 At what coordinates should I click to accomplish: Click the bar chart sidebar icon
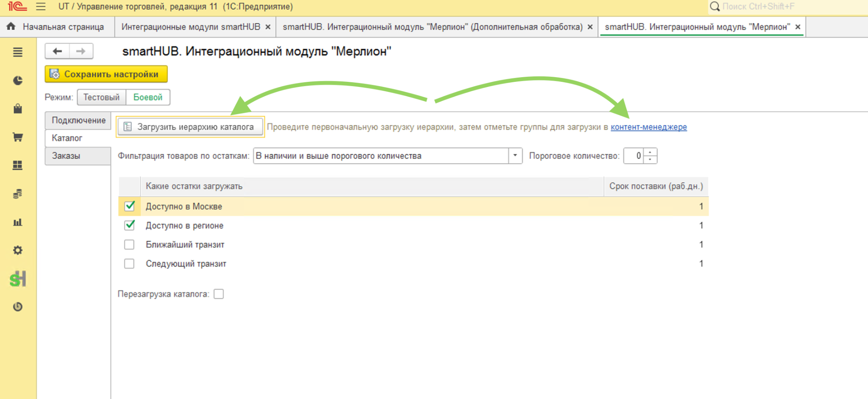click(x=18, y=222)
